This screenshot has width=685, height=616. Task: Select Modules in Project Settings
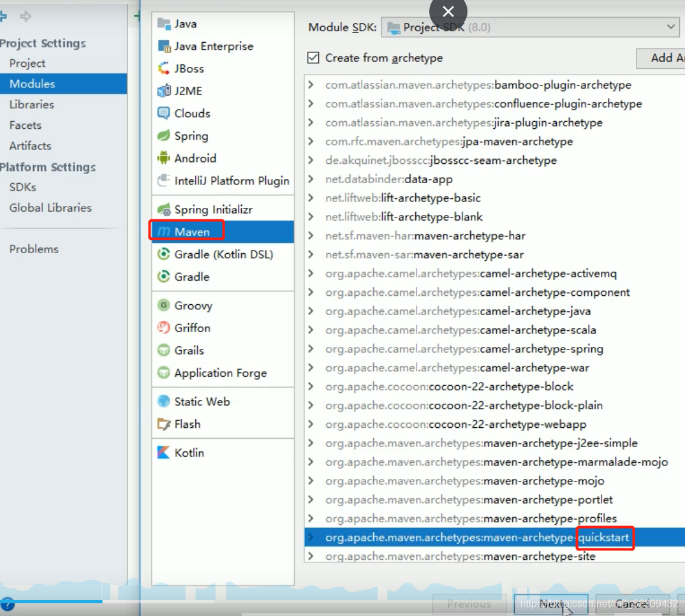tap(63, 84)
